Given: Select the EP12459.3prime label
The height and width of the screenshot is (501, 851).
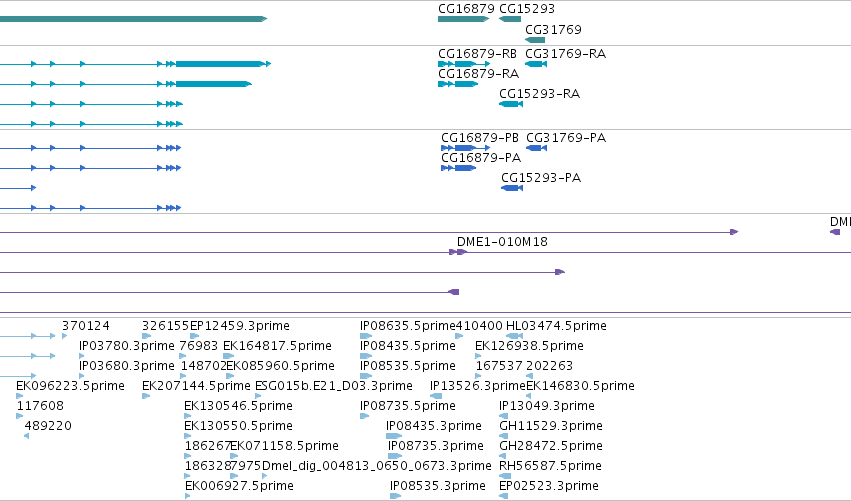Looking at the screenshot, I should click(239, 326).
